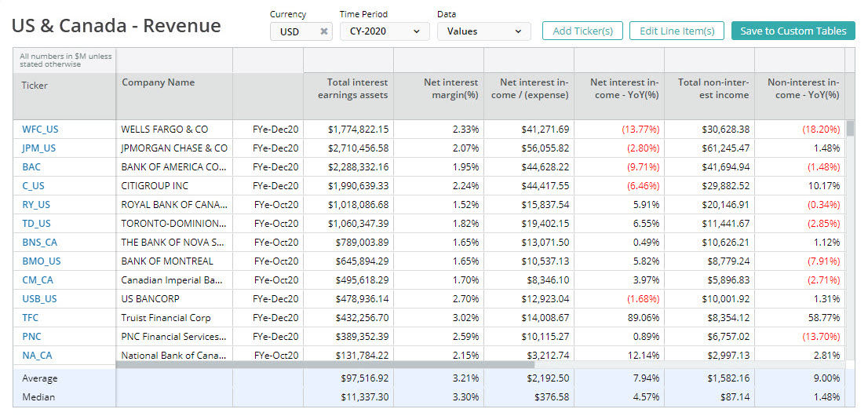Image resolution: width=868 pixels, height=420 pixels.
Task: Click the Total interest earnings assets header
Action: [x=352, y=89]
